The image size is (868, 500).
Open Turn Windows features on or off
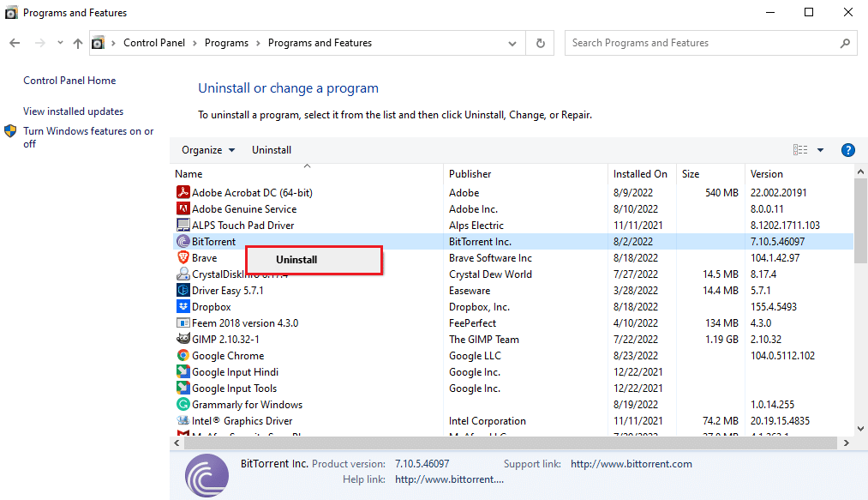[x=88, y=137]
